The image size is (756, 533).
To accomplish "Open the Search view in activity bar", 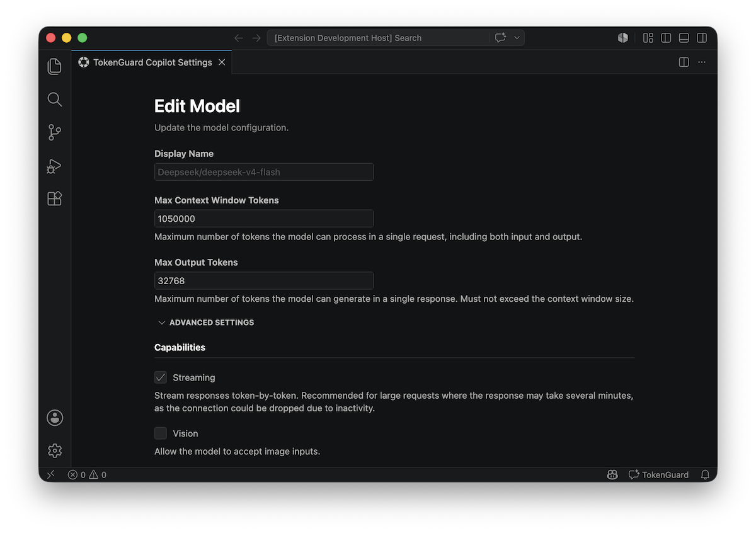I will tap(55, 99).
